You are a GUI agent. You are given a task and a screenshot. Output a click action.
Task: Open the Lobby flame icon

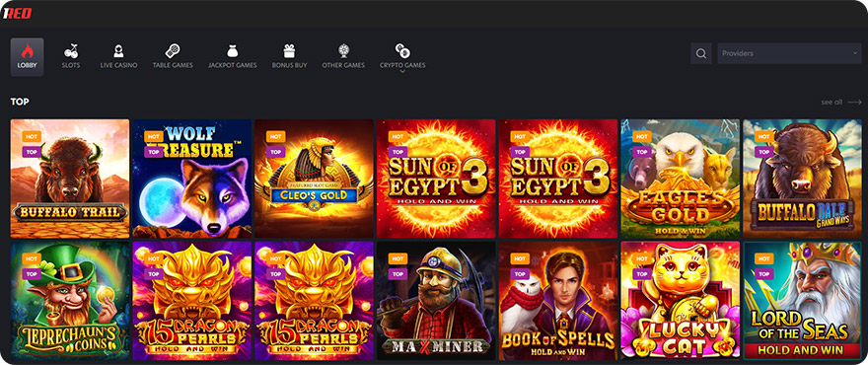click(28, 51)
